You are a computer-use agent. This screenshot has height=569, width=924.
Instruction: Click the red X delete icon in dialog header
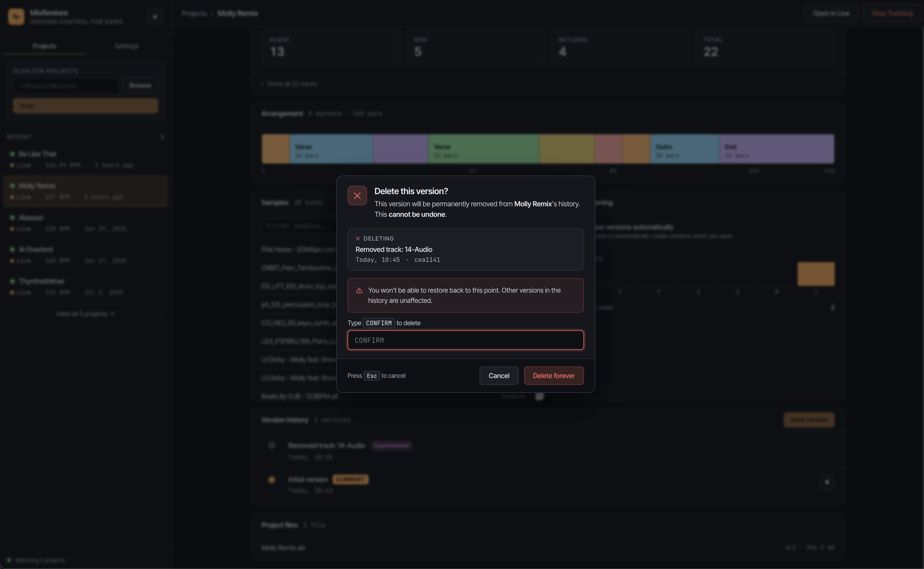coord(357,196)
